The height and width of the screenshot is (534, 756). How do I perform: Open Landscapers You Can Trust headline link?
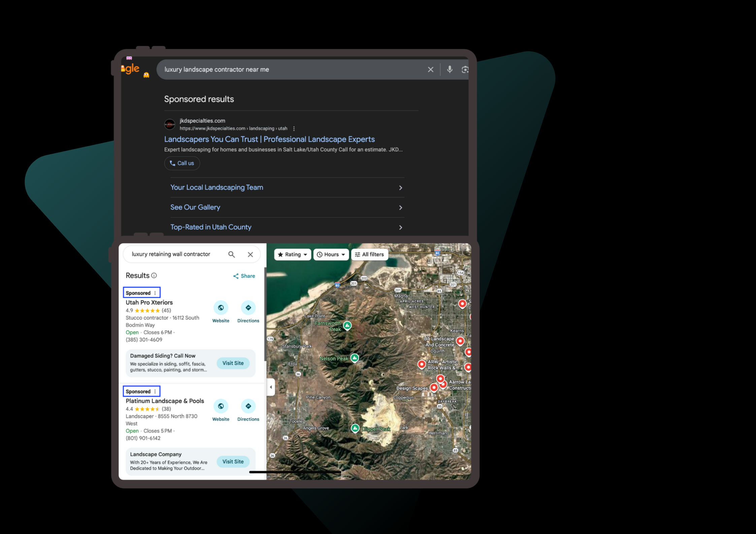tap(269, 139)
